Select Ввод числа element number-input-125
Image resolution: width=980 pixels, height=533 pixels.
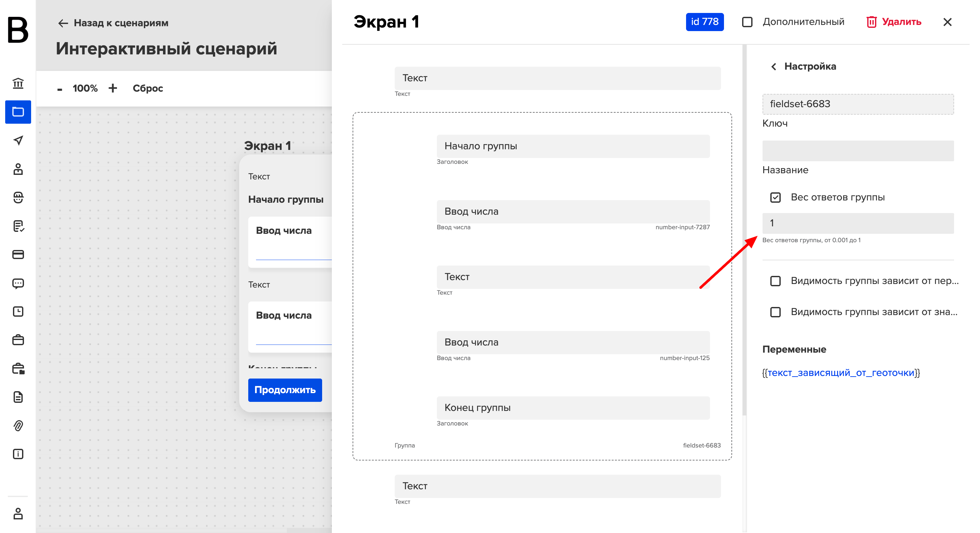(573, 343)
